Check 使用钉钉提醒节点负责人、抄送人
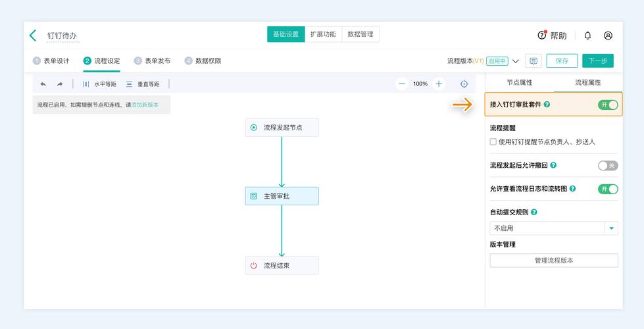 [x=493, y=141]
